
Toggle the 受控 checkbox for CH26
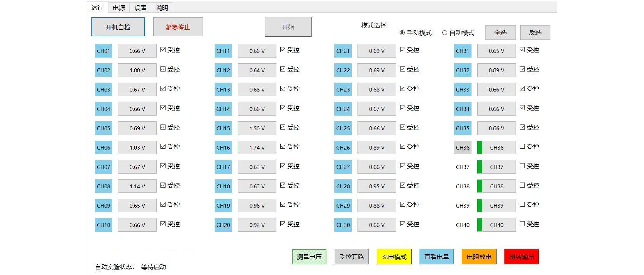tap(402, 146)
